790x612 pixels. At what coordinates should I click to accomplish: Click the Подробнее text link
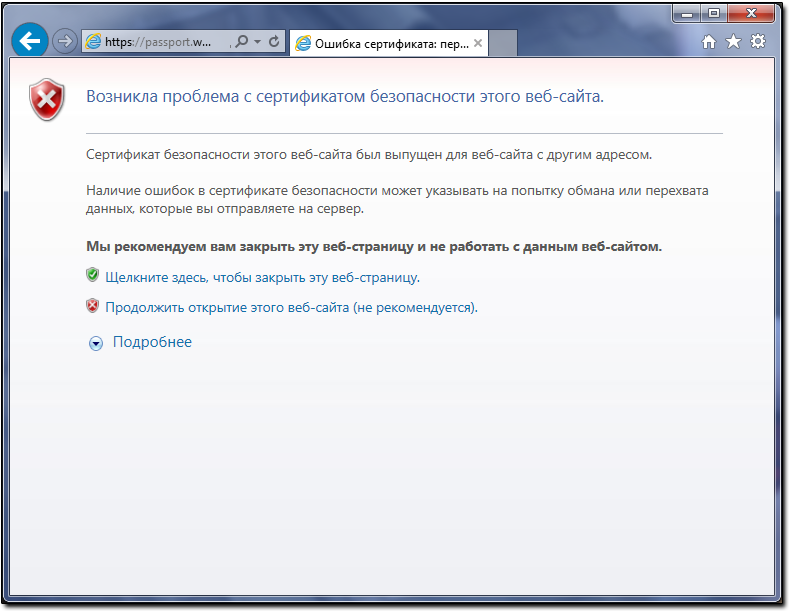pyautogui.click(x=152, y=342)
